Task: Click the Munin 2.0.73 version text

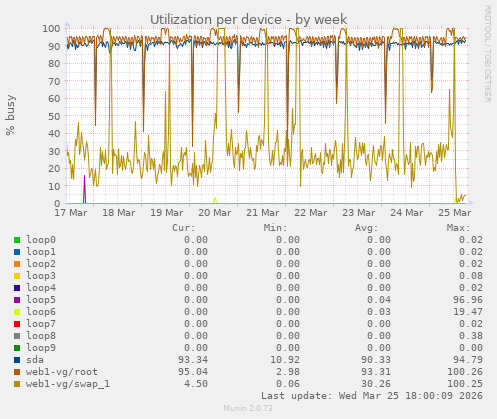Action: [x=248, y=408]
